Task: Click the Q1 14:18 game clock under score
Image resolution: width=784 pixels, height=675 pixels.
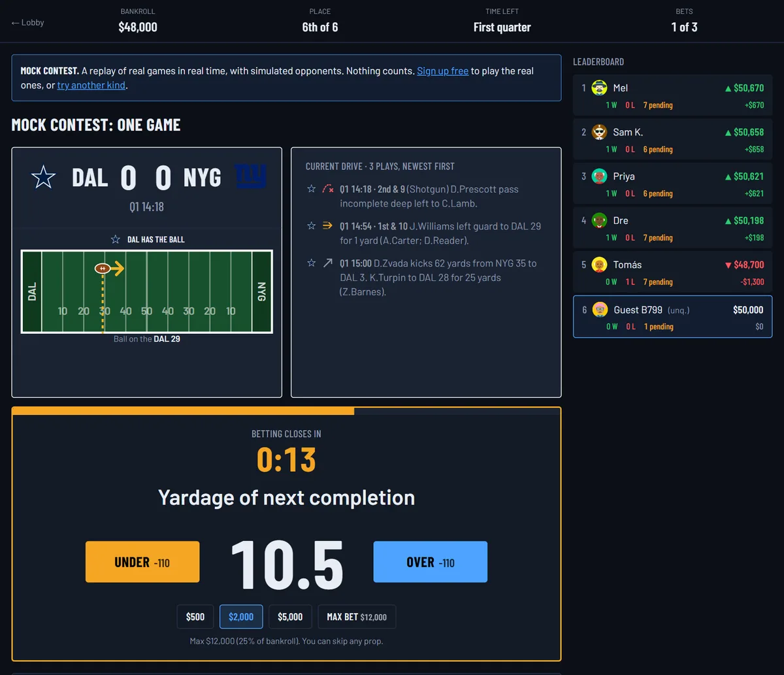Action: tap(146, 206)
